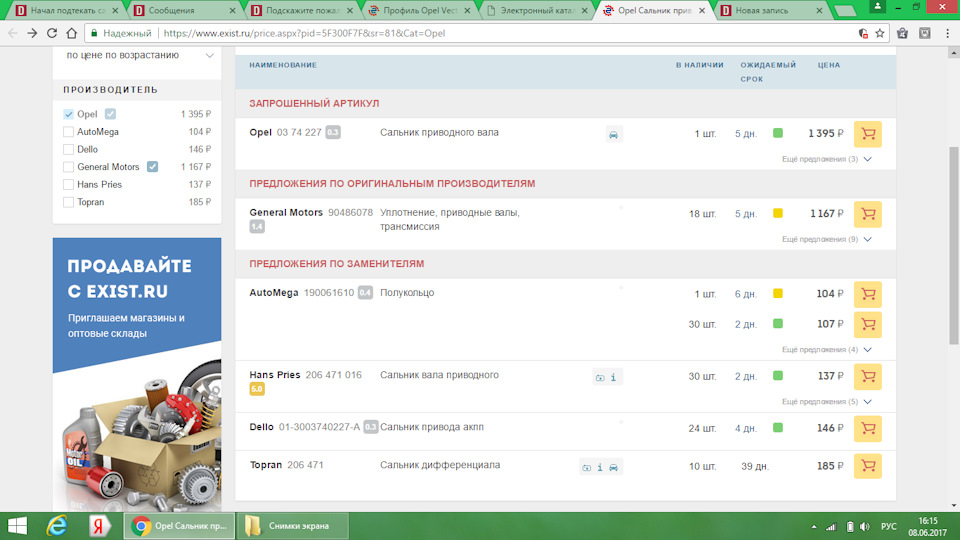The image size is (960, 540).
Task: Switch to Сообщения tab
Action: (x=184, y=10)
